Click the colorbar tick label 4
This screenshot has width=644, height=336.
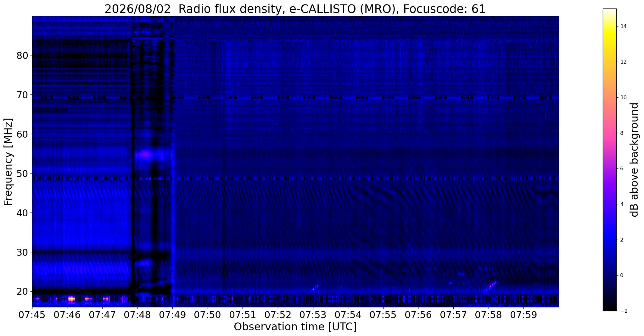click(x=621, y=204)
